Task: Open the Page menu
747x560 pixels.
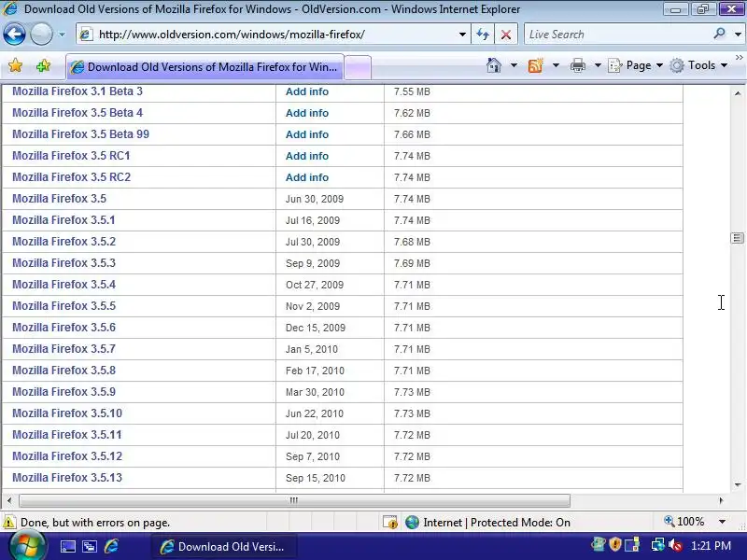Action: (x=636, y=65)
